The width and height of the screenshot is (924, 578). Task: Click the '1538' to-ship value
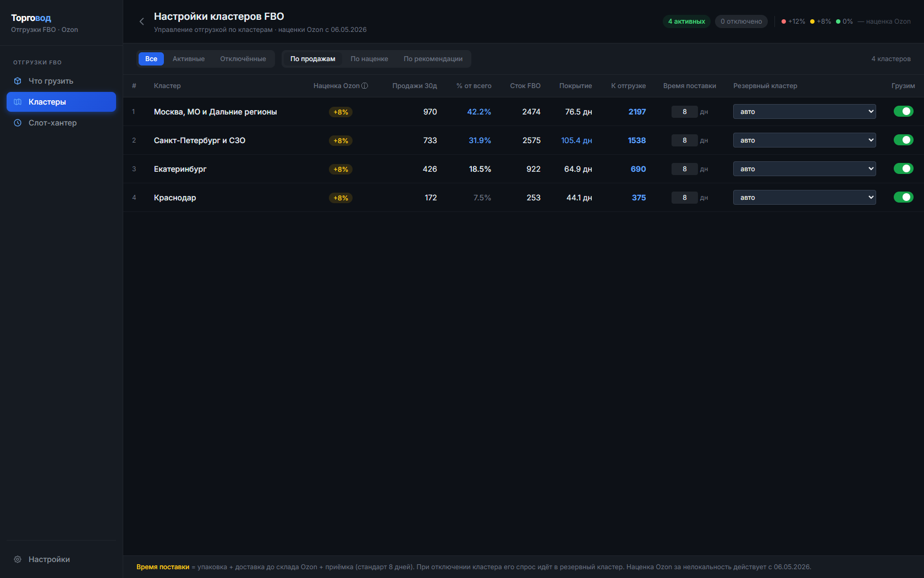pos(637,140)
